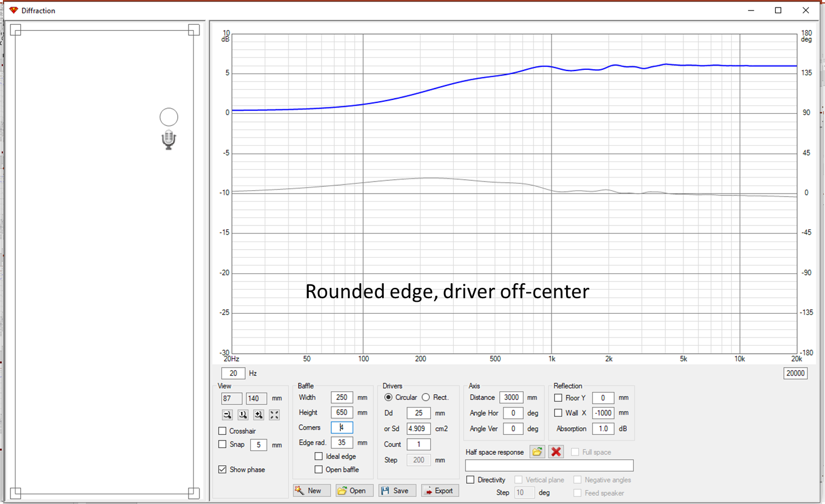Click the Wall X value field showing -1000
Screen dimensions: 825x504
(x=603, y=413)
